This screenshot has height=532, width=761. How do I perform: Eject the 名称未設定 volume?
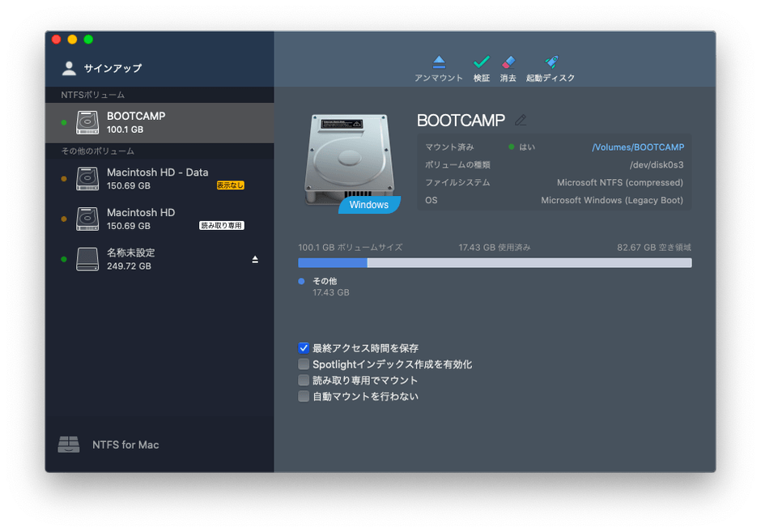[x=254, y=261]
